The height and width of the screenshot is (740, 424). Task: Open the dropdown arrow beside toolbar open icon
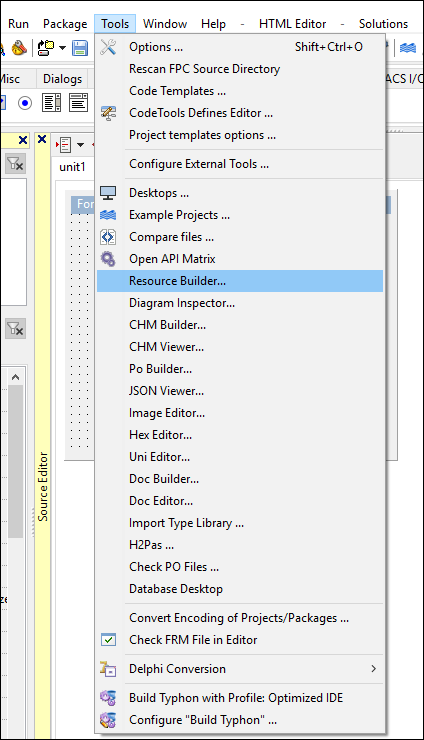point(62,48)
